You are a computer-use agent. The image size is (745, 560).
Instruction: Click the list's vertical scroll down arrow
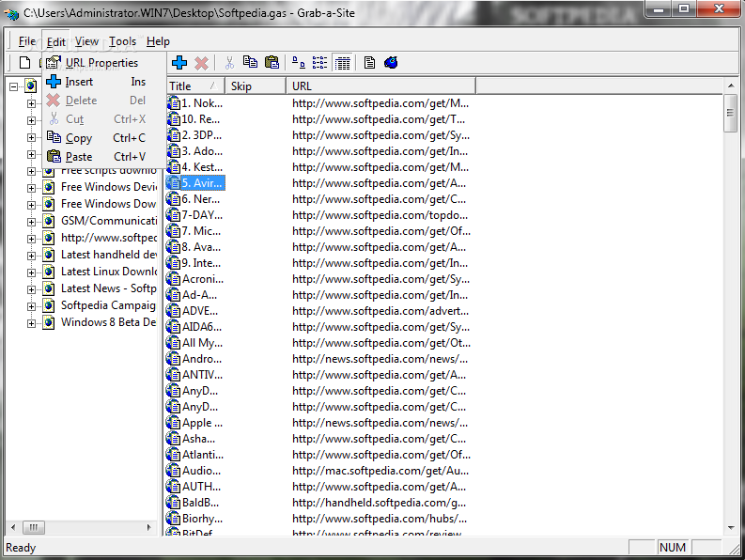730,528
